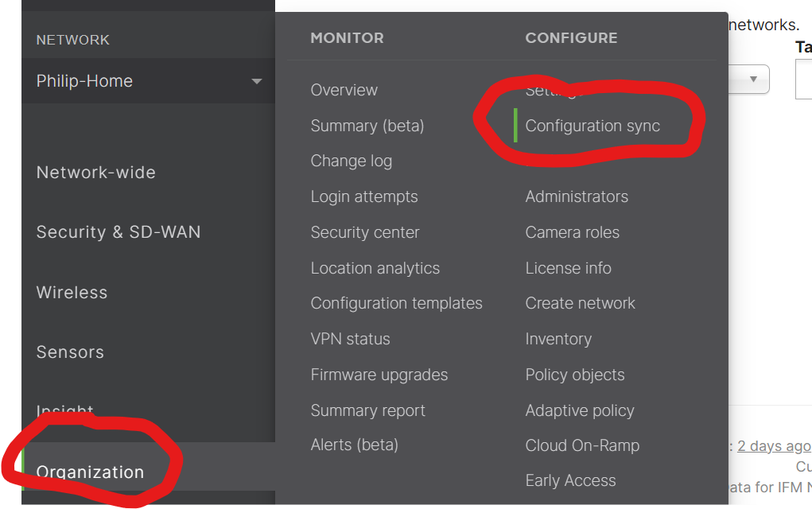Check VPN status page
The image size is (812, 509).
[x=351, y=339]
